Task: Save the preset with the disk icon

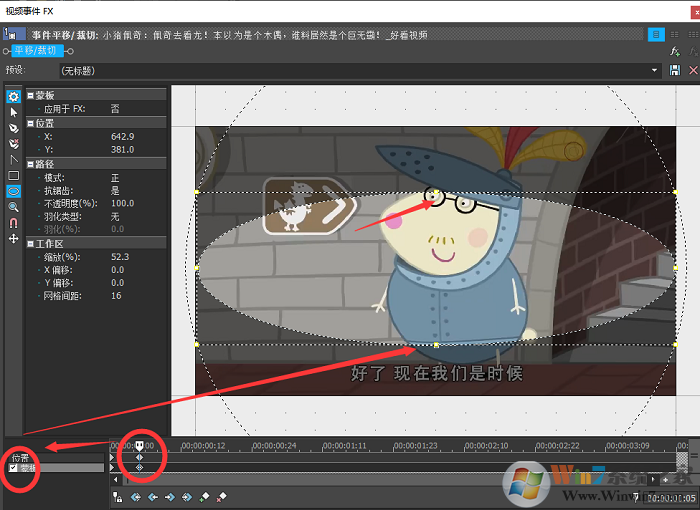Action: coord(675,70)
